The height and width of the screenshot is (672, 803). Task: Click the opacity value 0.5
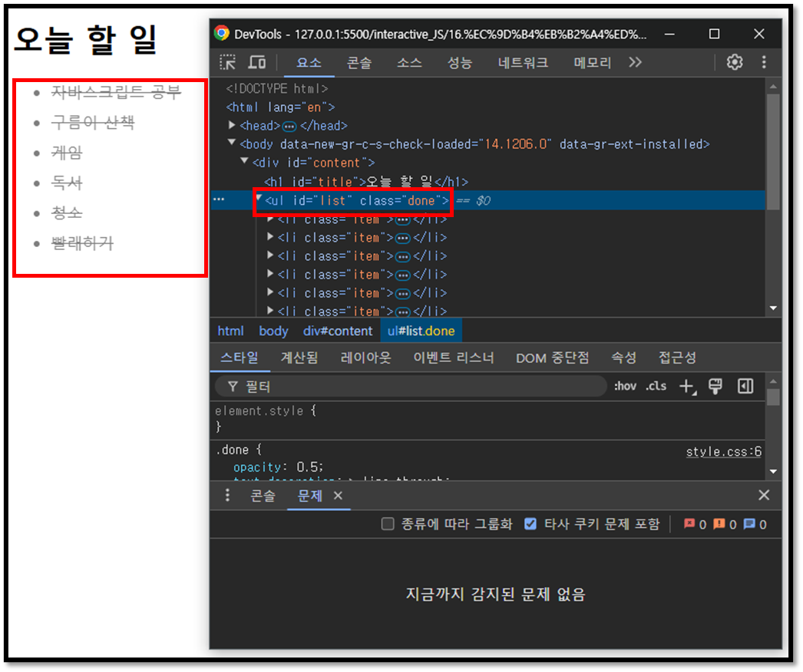pyautogui.click(x=309, y=466)
